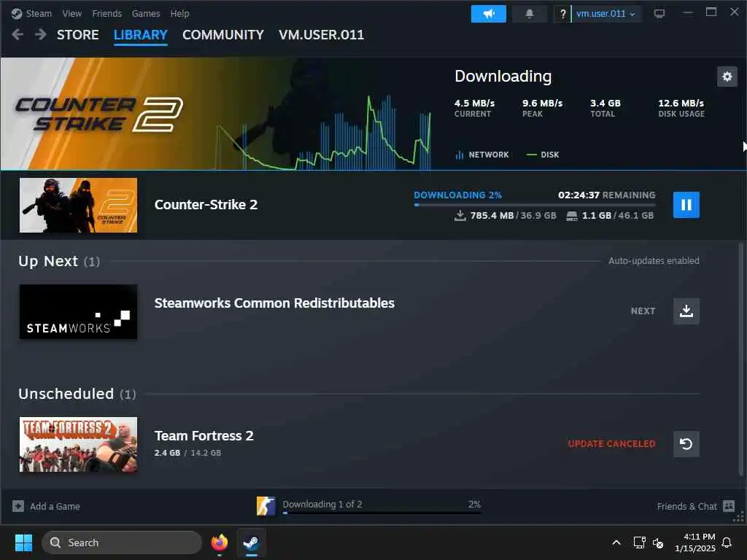Click the Downloading 1 of 2 status
The height and width of the screenshot is (560, 747).
pos(322,504)
